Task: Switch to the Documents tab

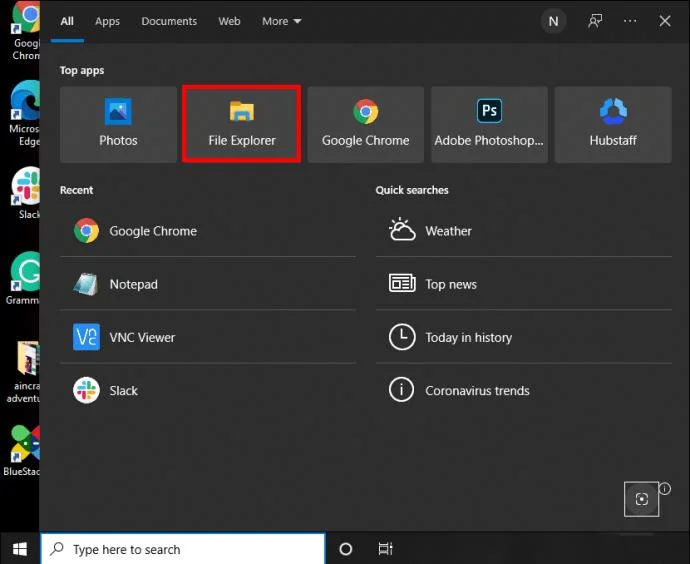Action: click(x=169, y=21)
